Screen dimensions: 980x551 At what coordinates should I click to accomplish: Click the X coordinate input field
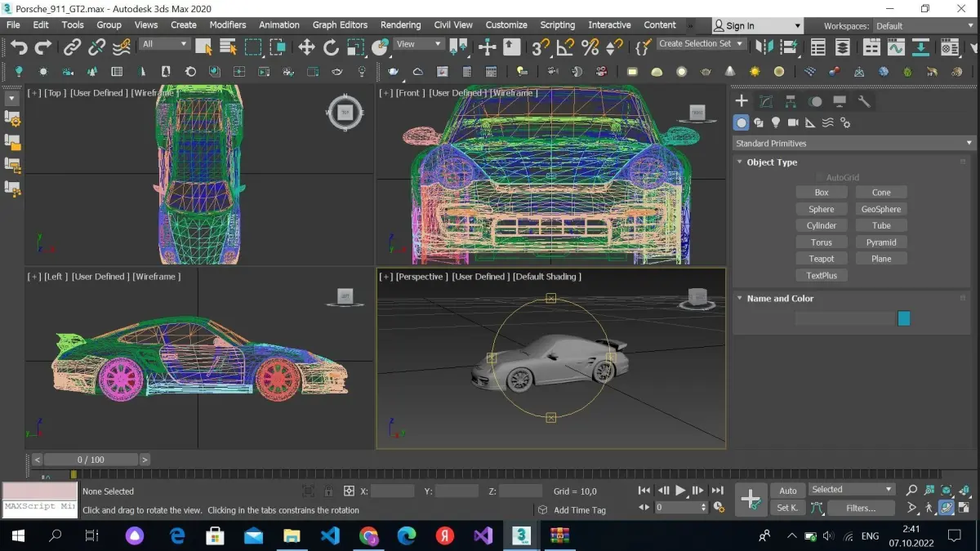393,491
